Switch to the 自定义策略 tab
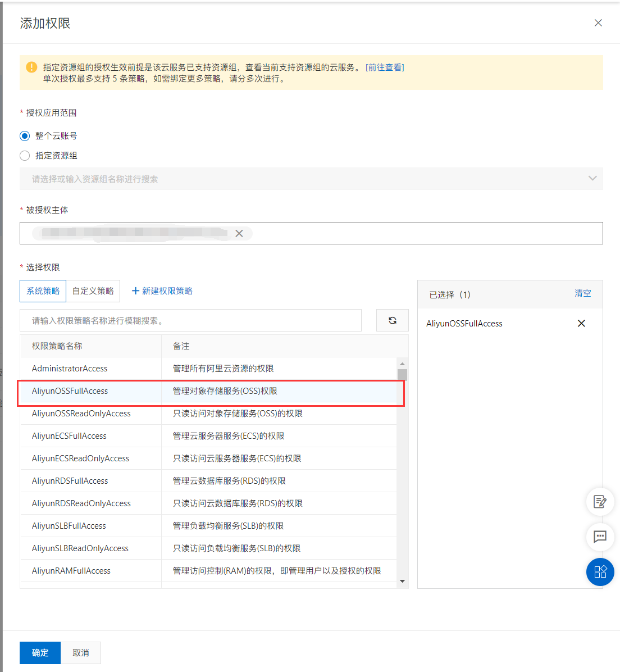620x672 pixels. tap(93, 291)
